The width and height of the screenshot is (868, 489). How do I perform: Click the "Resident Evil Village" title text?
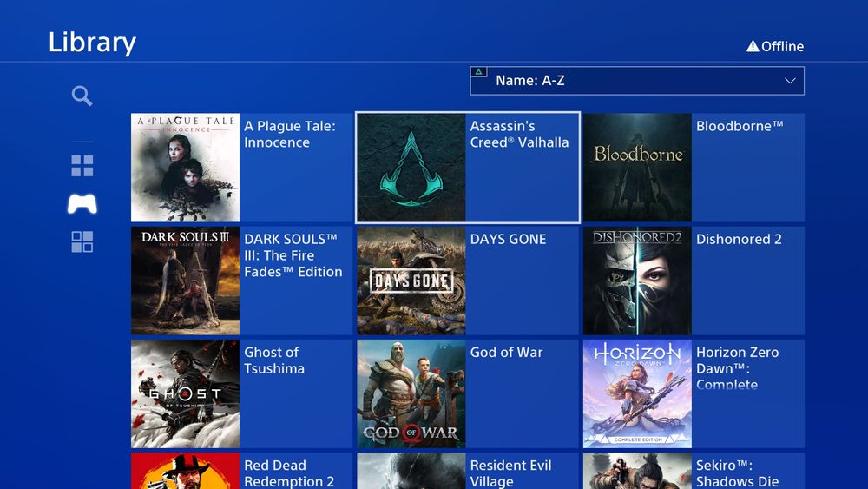511,473
